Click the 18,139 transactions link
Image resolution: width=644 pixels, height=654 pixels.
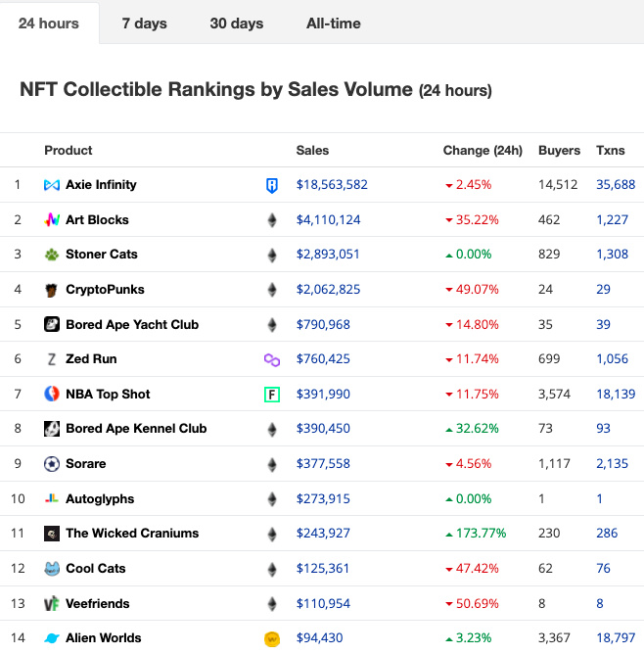[616, 395]
